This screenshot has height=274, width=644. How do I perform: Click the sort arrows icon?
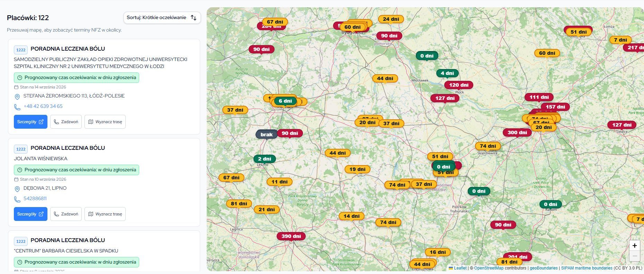click(194, 18)
